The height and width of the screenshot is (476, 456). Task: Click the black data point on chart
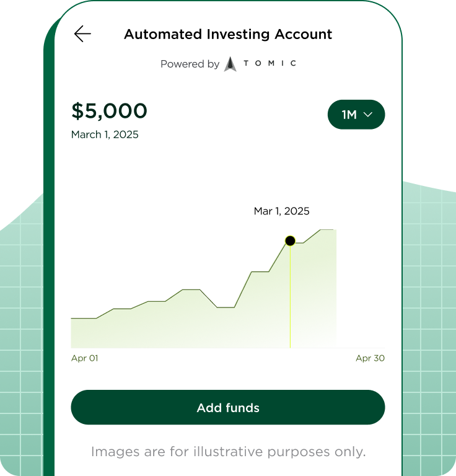click(x=290, y=240)
